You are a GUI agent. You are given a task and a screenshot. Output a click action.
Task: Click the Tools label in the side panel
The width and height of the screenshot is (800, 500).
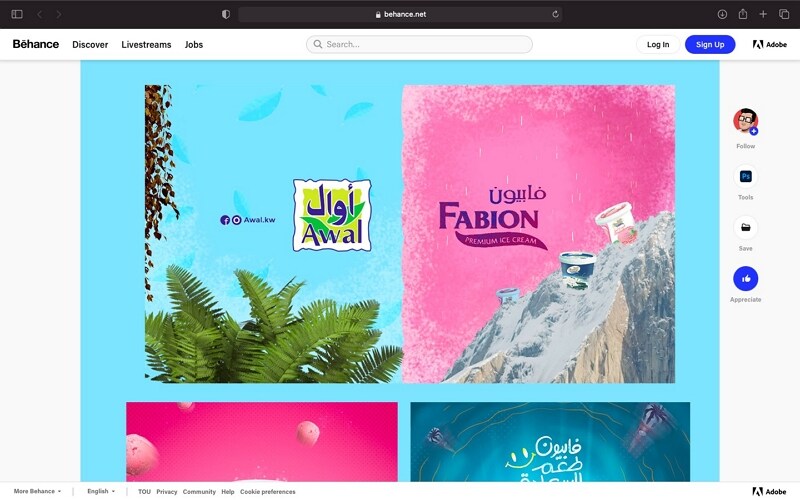click(x=745, y=197)
